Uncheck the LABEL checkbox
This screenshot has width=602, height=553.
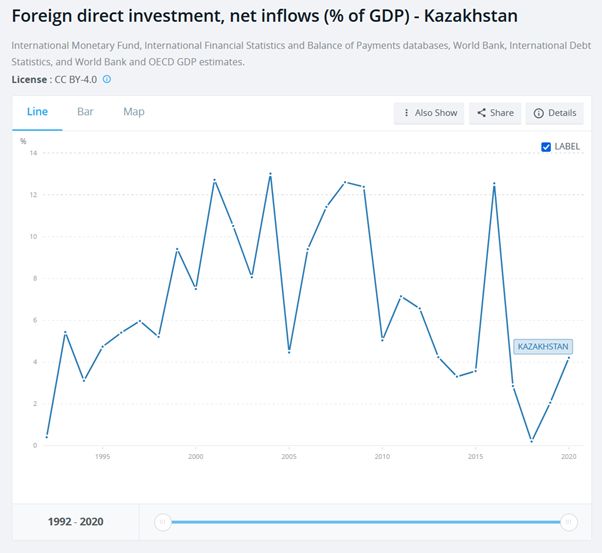click(545, 147)
